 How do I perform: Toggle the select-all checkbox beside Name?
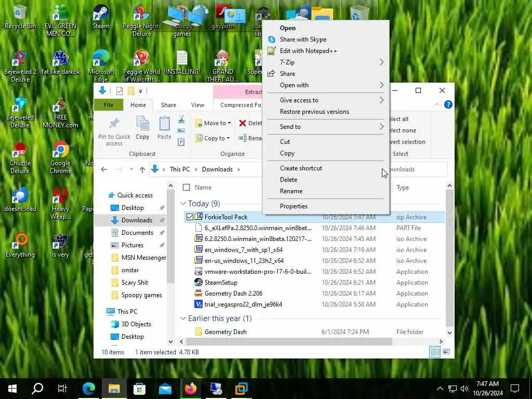tap(187, 187)
